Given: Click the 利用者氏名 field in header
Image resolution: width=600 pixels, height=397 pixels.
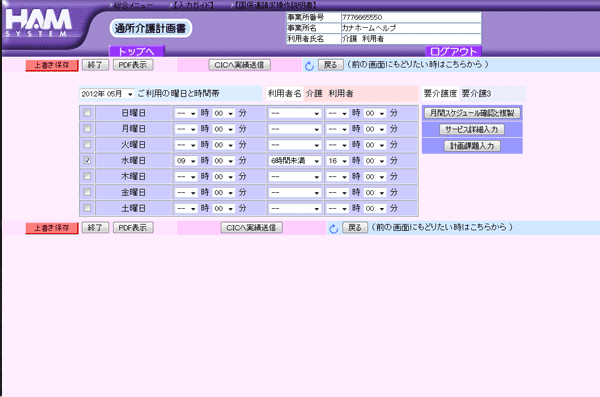Looking at the screenshot, I should 411,39.
